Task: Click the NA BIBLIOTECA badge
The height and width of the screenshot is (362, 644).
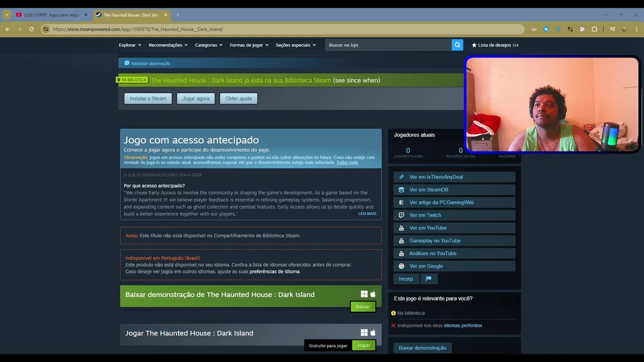Action: (x=132, y=80)
